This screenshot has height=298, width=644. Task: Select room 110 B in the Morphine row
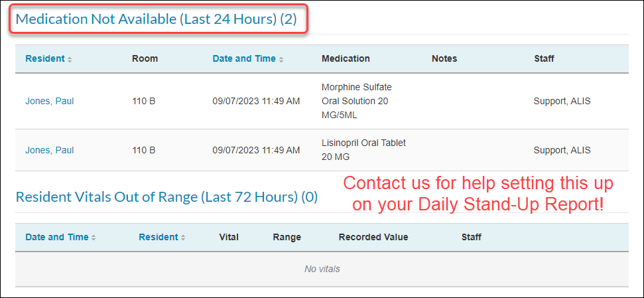[x=144, y=101]
